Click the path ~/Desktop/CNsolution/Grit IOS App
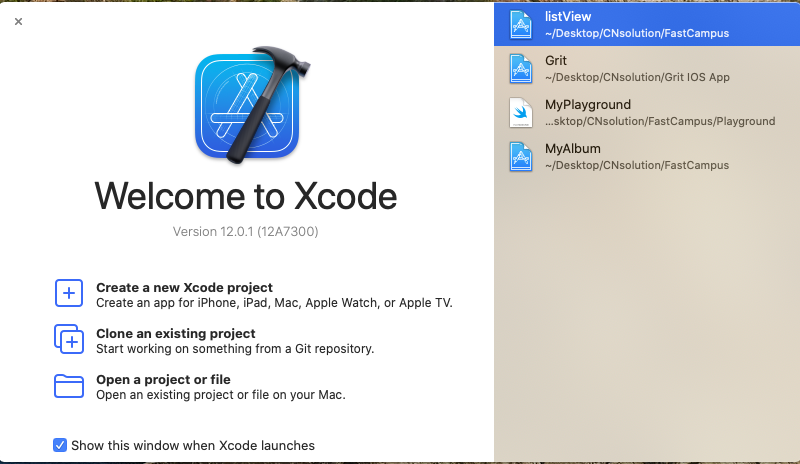The image size is (800, 464). tap(637, 77)
